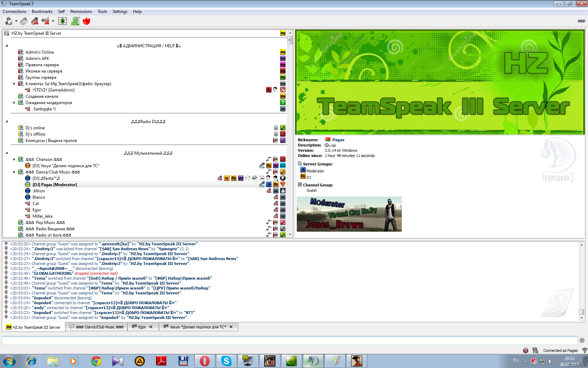Click the music note icon on Chanson row
This screenshot has height=368, width=588.
pyautogui.click(x=269, y=159)
